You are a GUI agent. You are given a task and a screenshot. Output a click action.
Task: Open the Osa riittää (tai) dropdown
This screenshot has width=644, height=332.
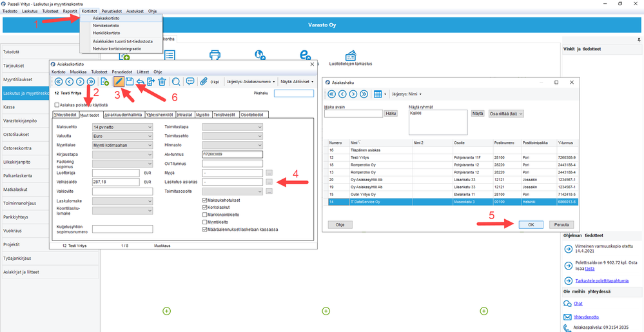(507, 114)
